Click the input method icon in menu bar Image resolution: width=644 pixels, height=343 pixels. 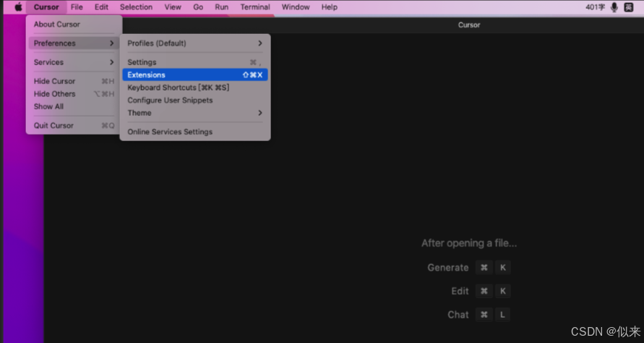[629, 7]
